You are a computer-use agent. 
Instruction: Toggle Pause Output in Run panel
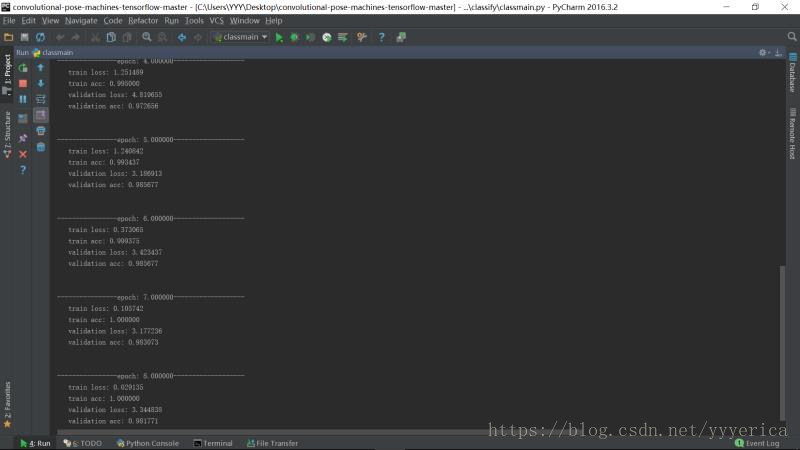tap(23, 99)
